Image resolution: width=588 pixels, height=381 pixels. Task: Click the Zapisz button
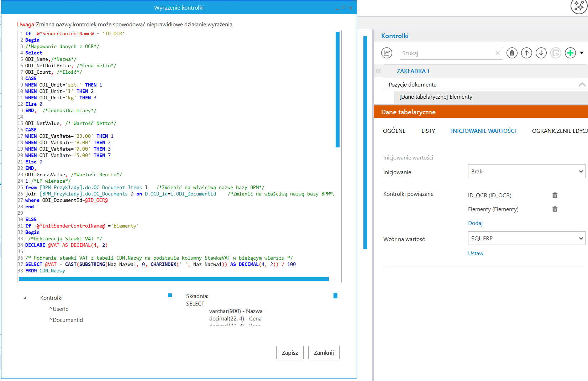click(x=290, y=353)
